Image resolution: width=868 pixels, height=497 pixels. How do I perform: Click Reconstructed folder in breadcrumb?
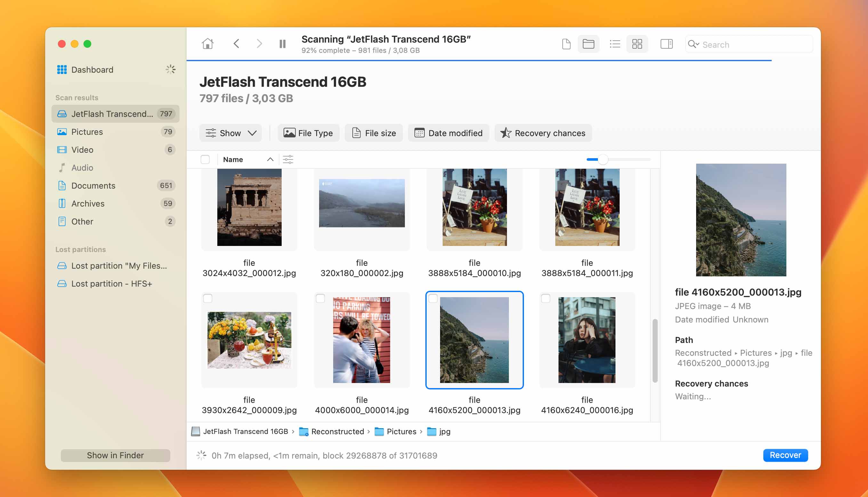point(332,431)
